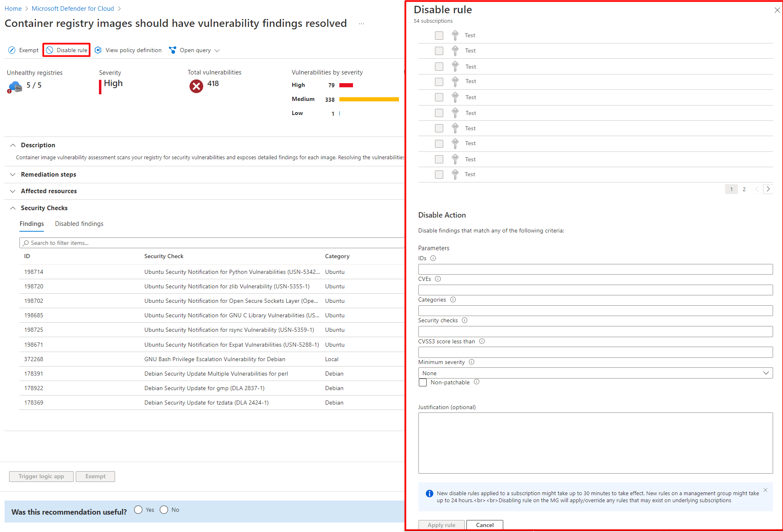783x532 pixels.
Task: Click the Apply rule button
Action: point(441,525)
